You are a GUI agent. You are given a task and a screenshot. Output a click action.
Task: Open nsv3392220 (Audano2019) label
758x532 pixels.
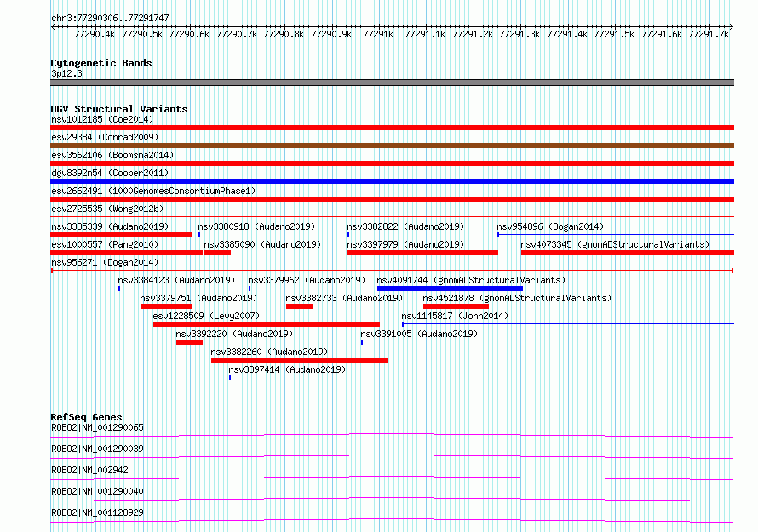click(x=234, y=334)
